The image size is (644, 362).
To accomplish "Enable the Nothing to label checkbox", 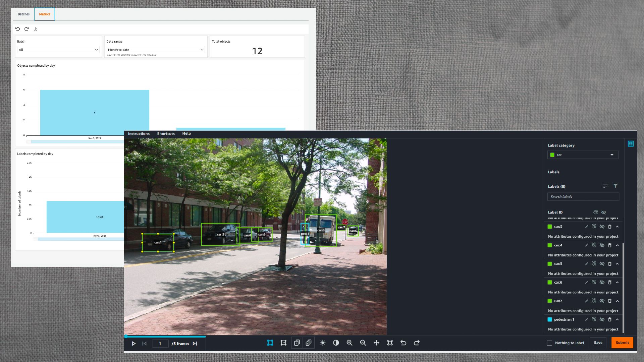I will 549,343.
